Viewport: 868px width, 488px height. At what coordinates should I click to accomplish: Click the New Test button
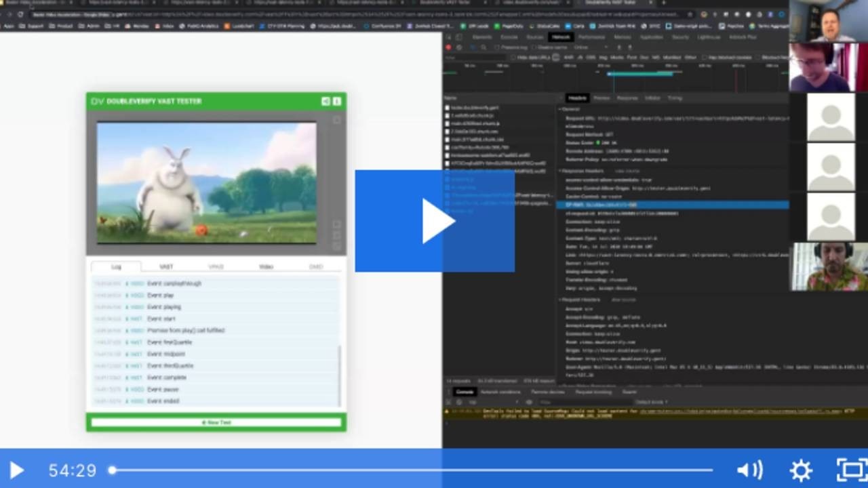(x=216, y=422)
